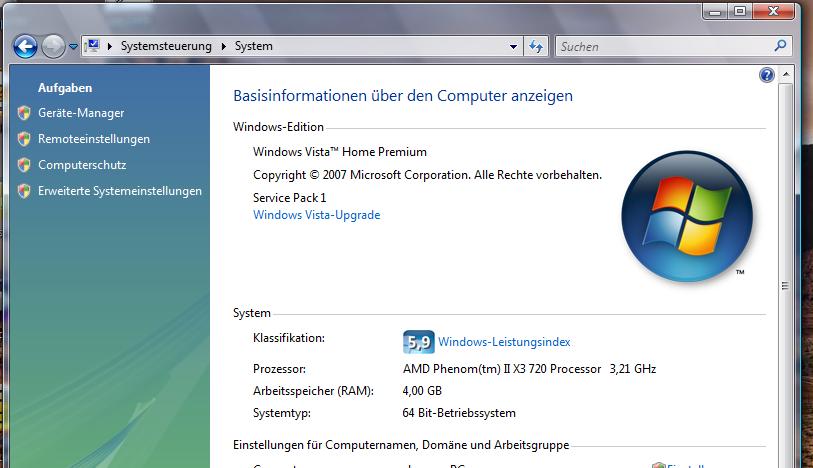Click the scrollbar up arrow

(x=786, y=75)
